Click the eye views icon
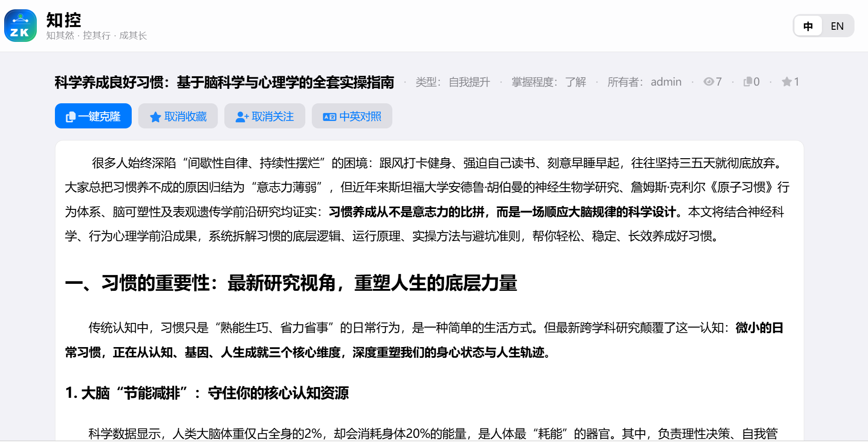Image resolution: width=868 pixels, height=442 pixels. [708, 82]
